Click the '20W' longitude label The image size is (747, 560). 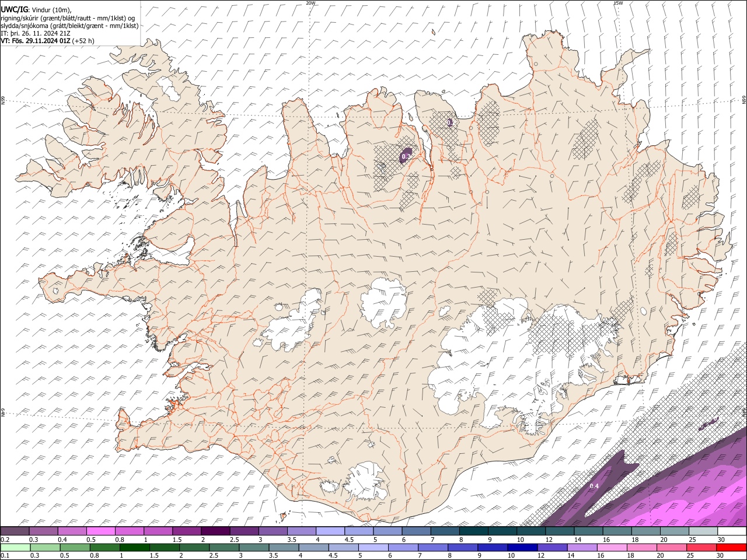click(x=310, y=3)
